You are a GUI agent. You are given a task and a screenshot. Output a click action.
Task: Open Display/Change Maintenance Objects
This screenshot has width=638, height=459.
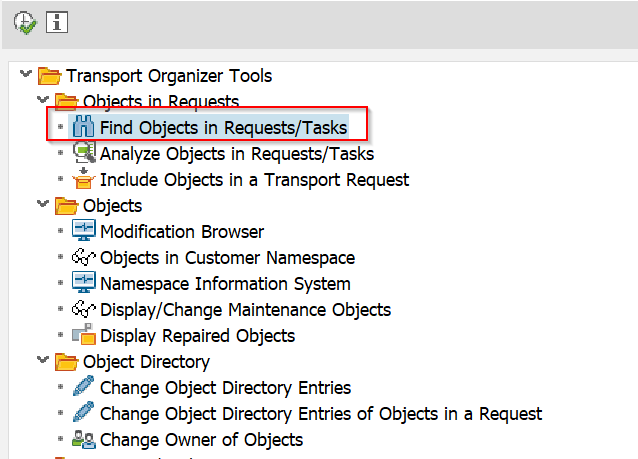245,310
